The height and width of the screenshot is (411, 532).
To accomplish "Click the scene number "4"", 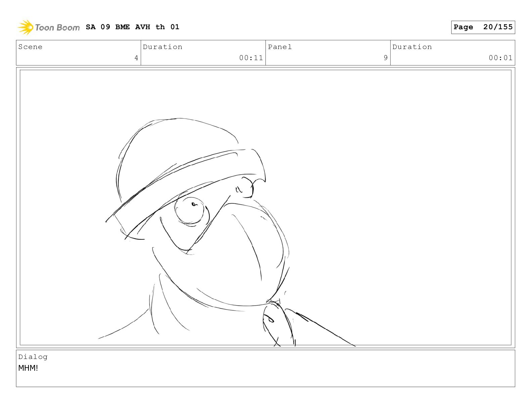I will click(x=136, y=58).
